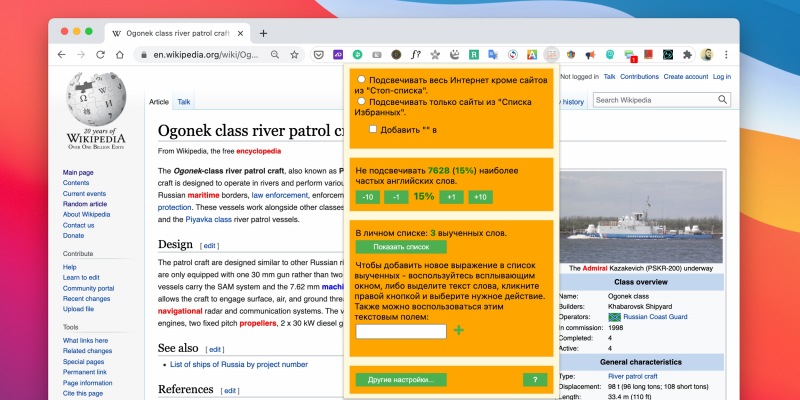Screen dimensions: 800x400
Task: Click the gray star extension icon
Action: [435, 55]
